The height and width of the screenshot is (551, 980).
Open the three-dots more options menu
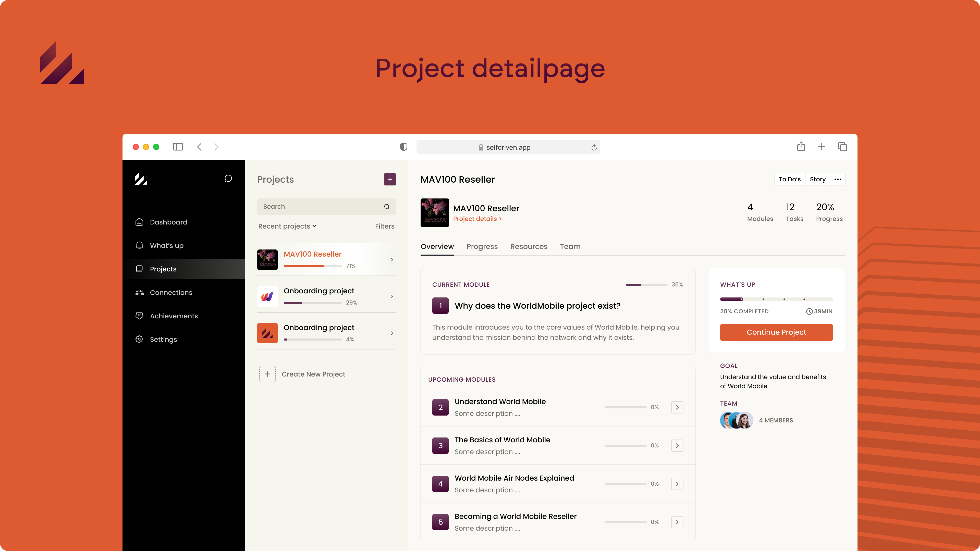click(x=838, y=180)
